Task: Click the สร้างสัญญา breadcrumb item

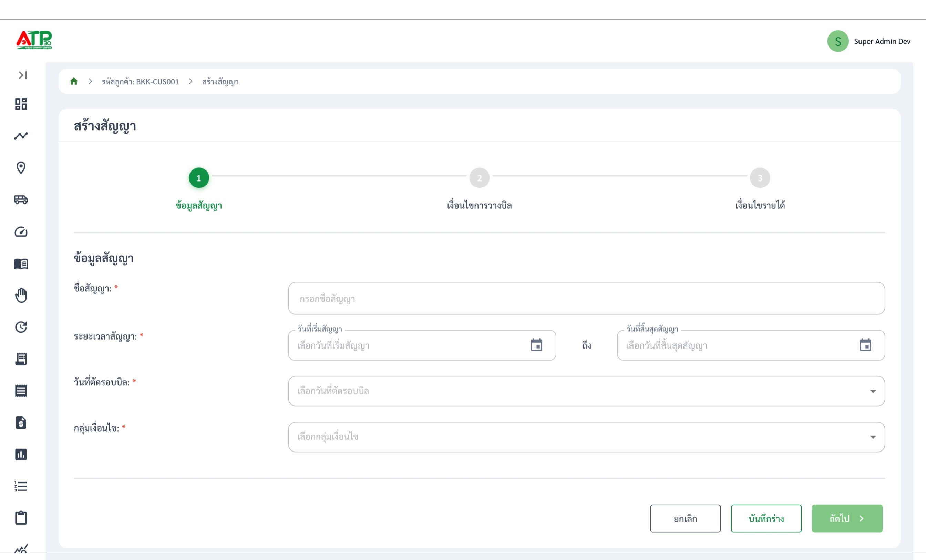Action: tap(220, 82)
